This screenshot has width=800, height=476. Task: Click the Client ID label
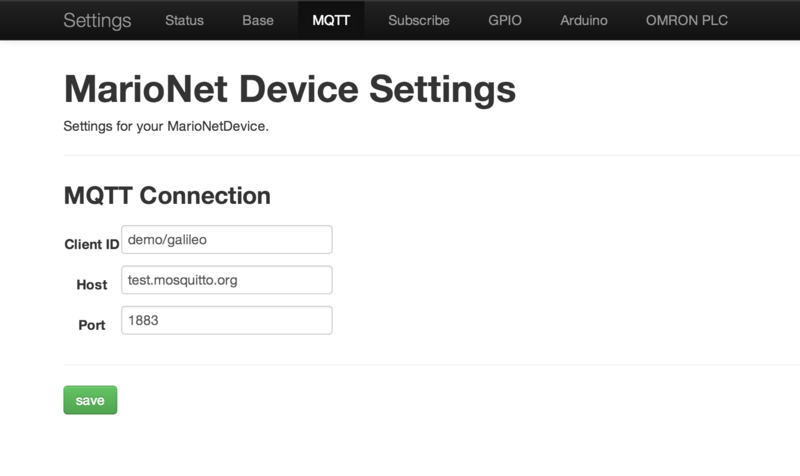coord(92,244)
